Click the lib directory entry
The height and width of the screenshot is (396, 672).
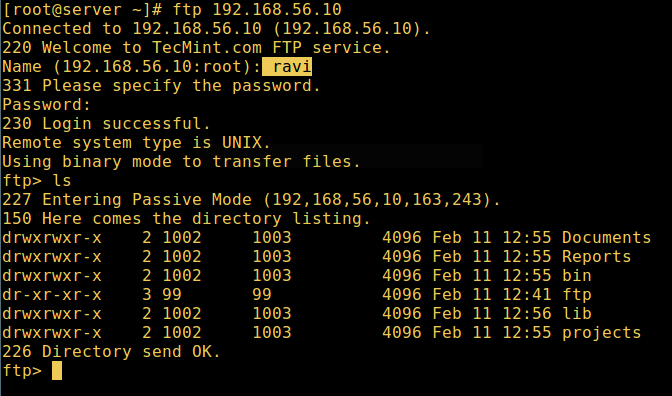[x=577, y=313]
